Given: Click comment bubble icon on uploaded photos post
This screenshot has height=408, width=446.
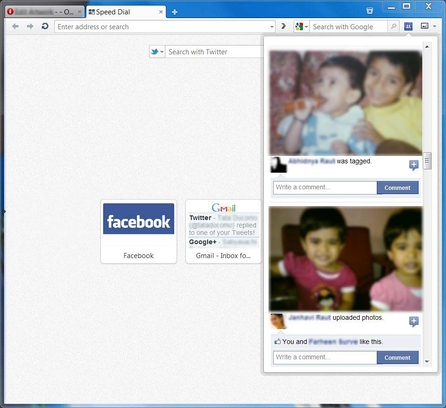Looking at the screenshot, I should point(414,321).
